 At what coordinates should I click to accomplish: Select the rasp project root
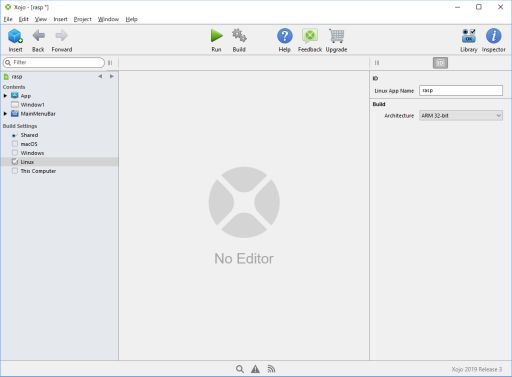(17, 77)
